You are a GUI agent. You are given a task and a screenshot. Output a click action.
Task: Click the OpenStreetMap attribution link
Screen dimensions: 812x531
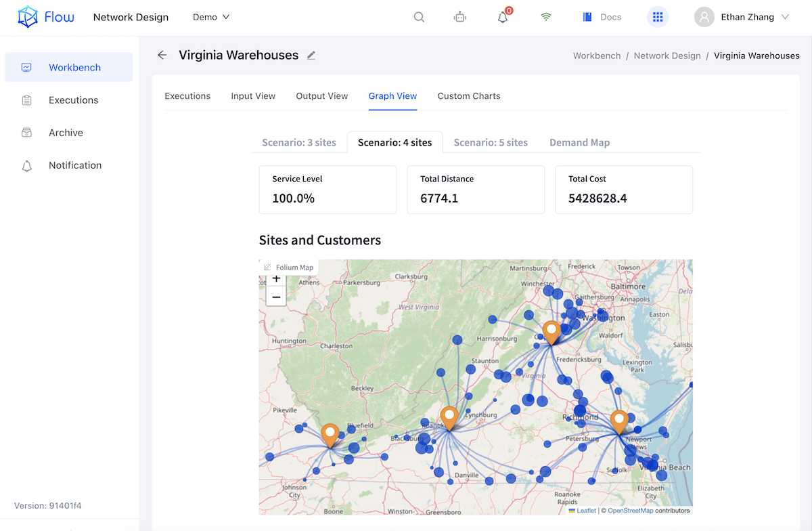coord(630,511)
